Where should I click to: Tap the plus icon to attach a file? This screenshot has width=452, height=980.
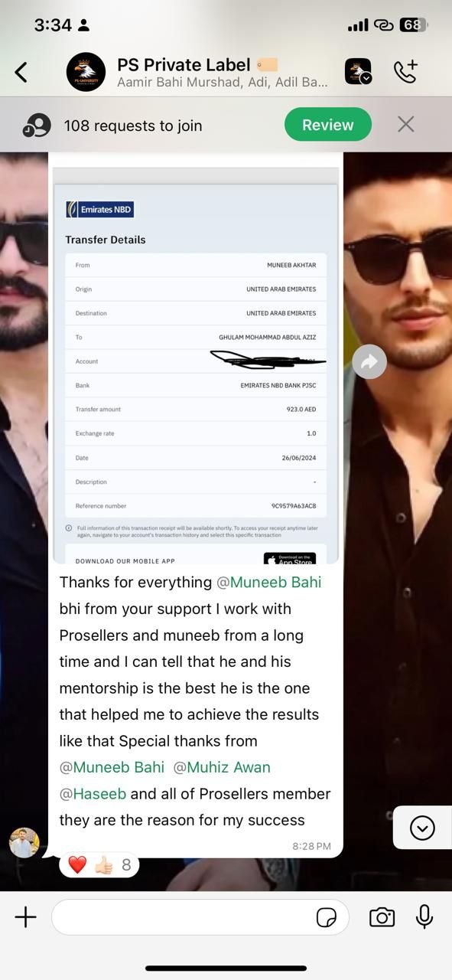click(x=26, y=917)
